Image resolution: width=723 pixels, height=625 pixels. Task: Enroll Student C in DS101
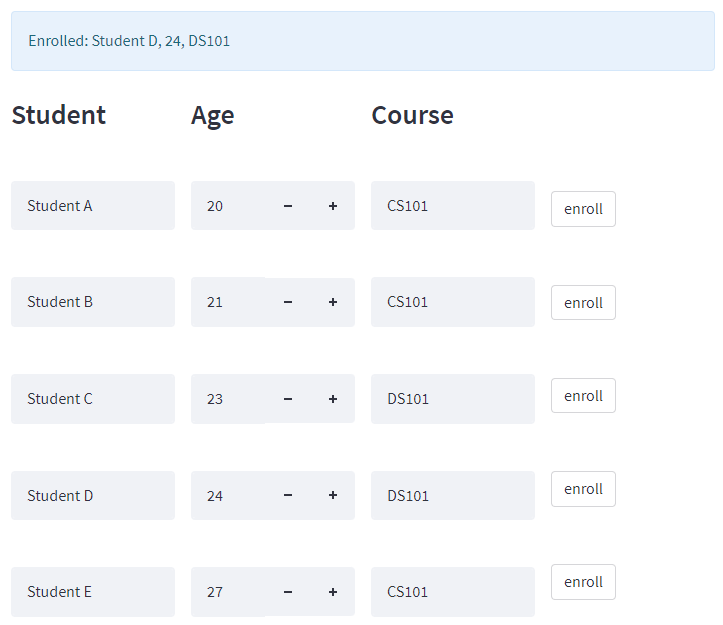point(583,396)
